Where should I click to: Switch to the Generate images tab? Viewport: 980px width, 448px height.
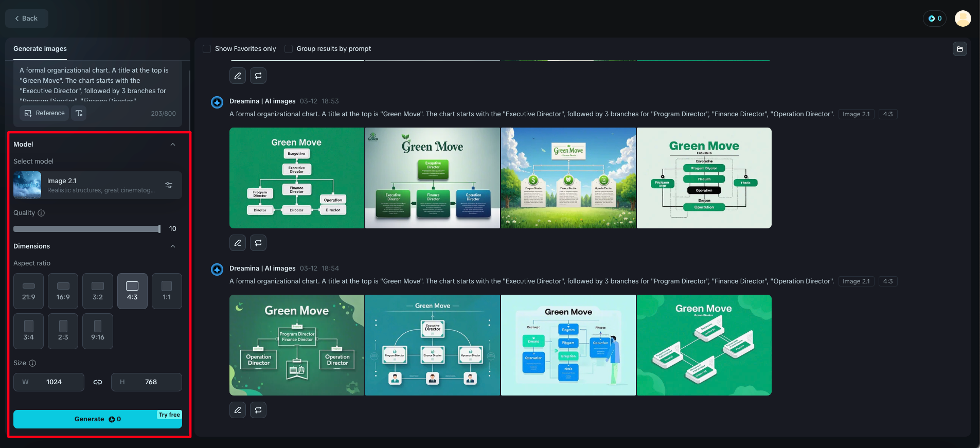pos(40,49)
